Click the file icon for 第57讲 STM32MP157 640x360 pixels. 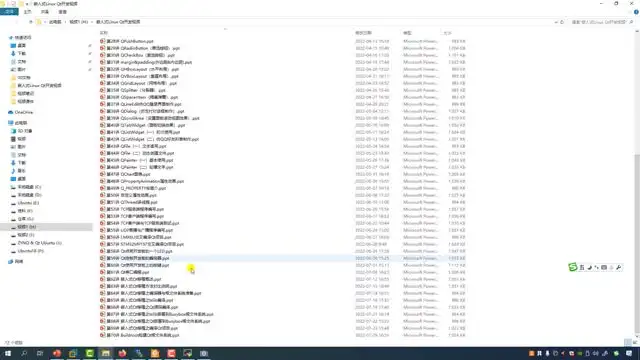[x=102, y=244]
